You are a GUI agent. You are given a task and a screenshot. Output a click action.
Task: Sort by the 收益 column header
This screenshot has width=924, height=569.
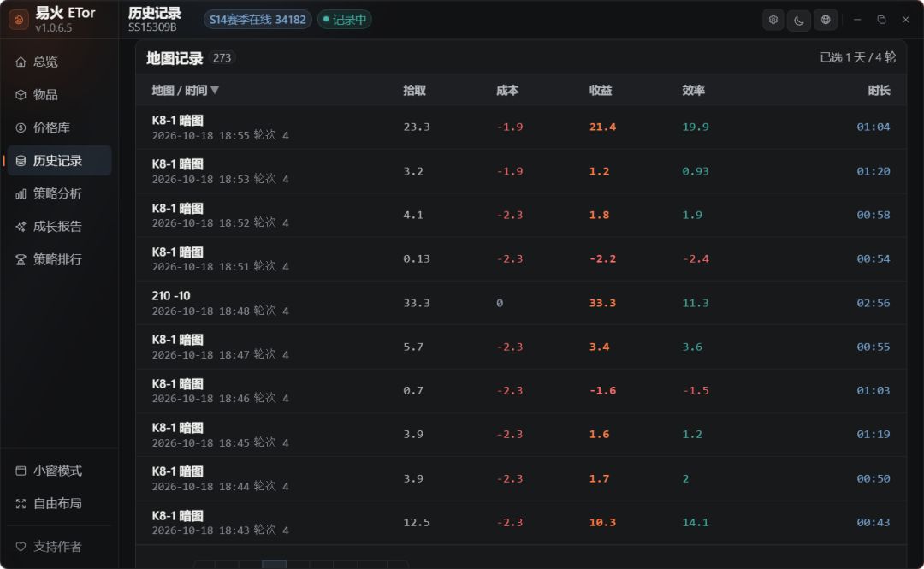pos(601,90)
